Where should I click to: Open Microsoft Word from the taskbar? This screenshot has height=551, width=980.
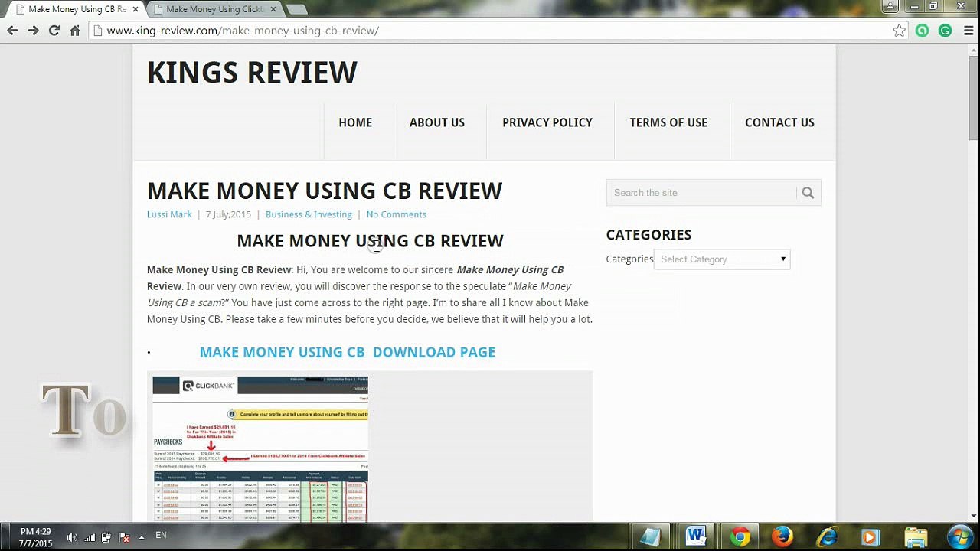(x=695, y=536)
